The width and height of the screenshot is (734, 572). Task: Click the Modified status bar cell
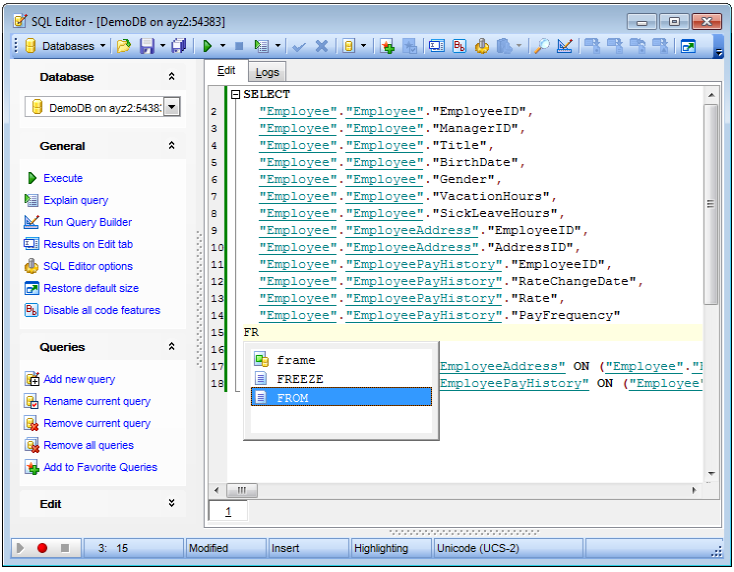pos(226,548)
